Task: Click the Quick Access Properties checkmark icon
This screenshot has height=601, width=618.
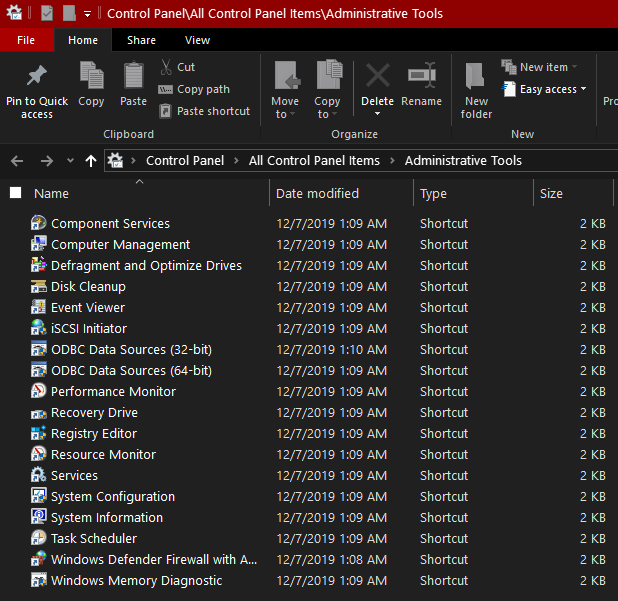Action: point(47,13)
